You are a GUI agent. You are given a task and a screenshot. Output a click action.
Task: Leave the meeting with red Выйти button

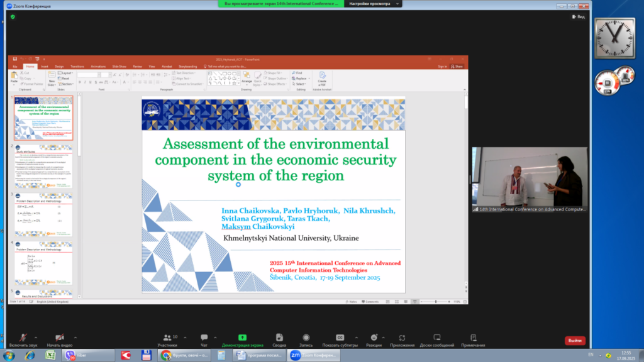[574, 340]
